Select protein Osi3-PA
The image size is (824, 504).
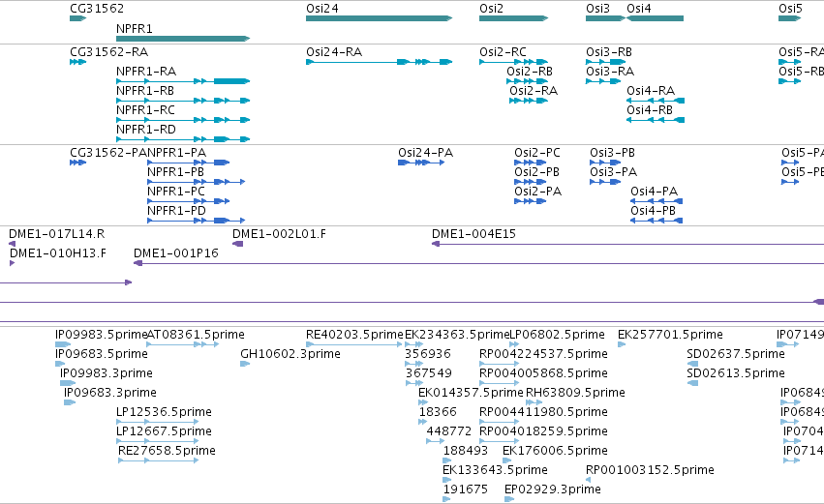613,172
